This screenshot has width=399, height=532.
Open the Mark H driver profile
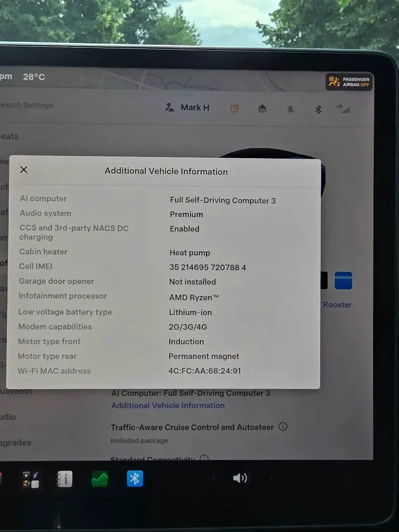[187, 108]
